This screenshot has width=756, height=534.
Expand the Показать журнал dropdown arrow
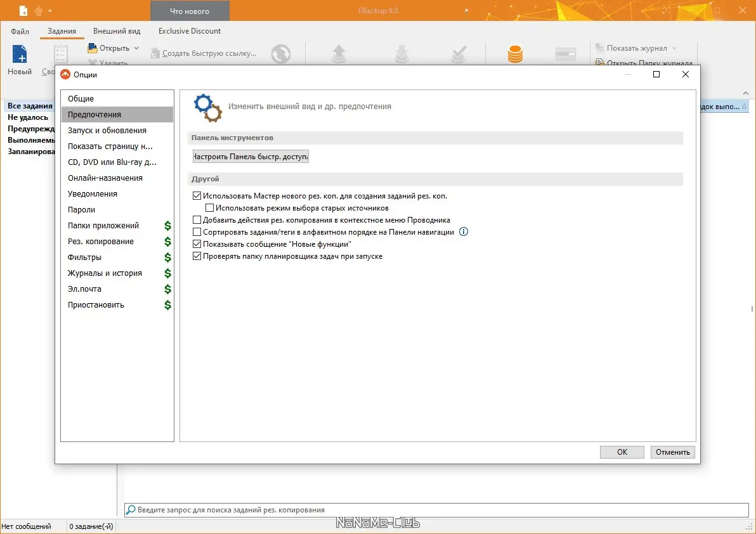pos(674,48)
